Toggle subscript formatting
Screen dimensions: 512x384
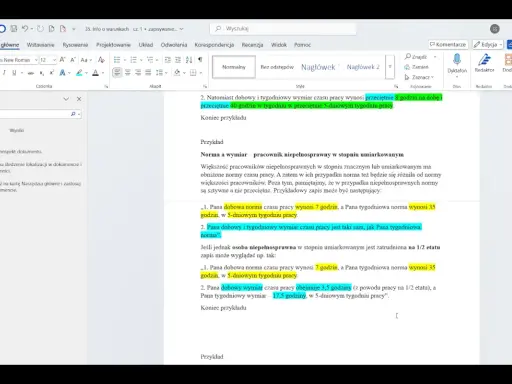(x=42, y=72)
